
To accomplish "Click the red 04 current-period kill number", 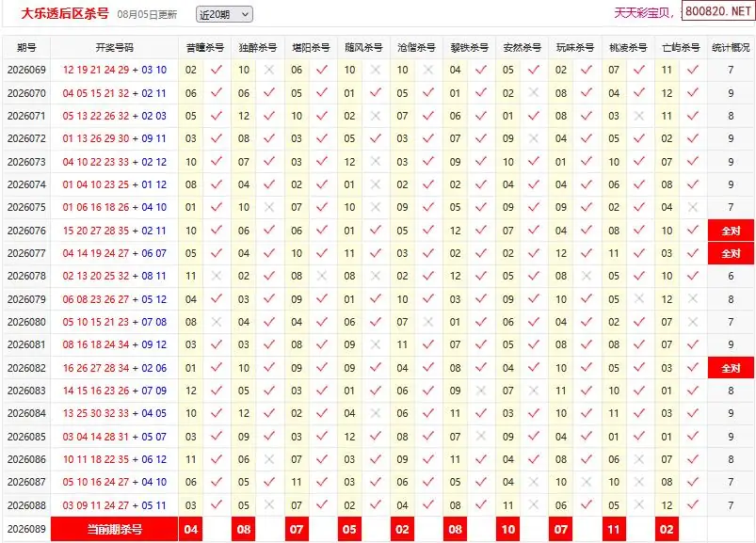I will [190, 529].
